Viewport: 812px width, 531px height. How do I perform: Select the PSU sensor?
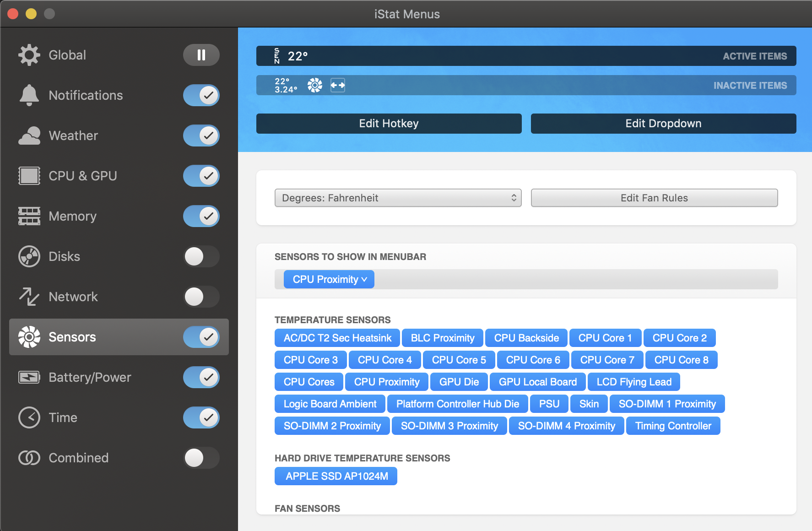pos(549,404)
